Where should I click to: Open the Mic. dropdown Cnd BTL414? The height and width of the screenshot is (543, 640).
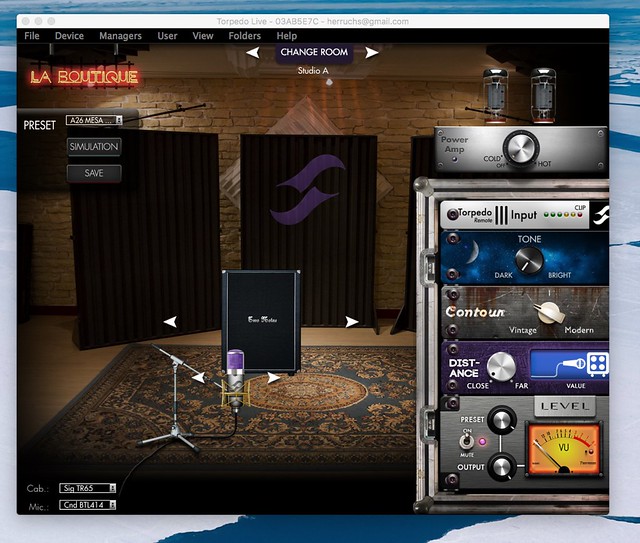point(87,505)
